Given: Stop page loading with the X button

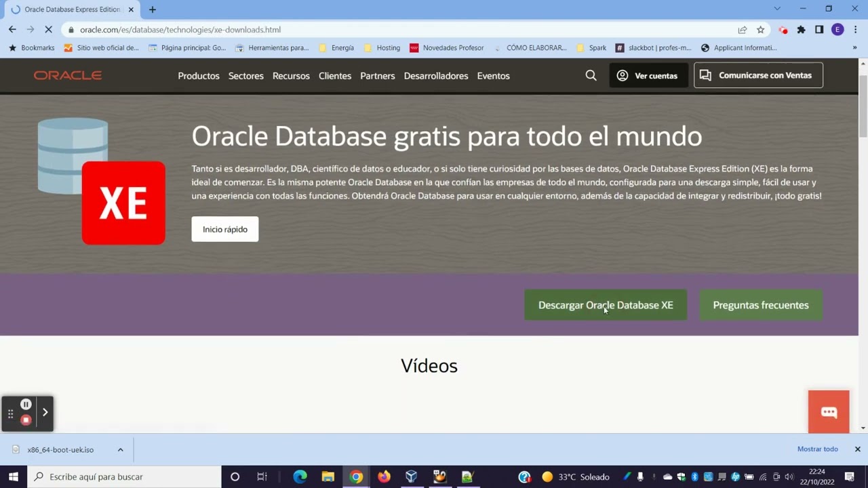Looking at the screenshot, I should coord(48,30).
